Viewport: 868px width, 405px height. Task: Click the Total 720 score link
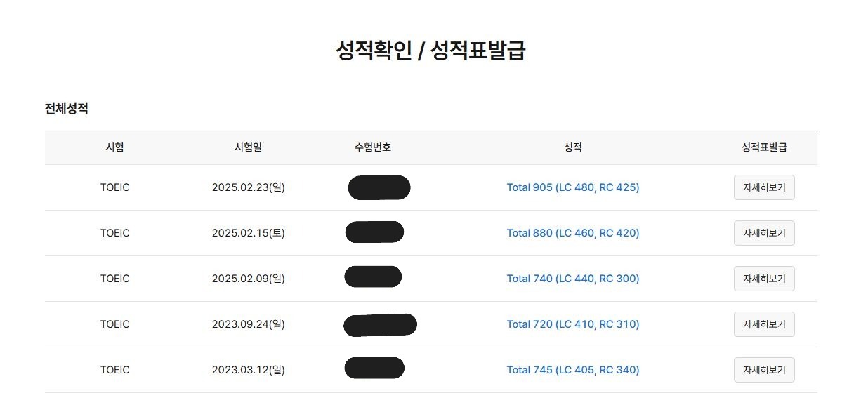point(573,324)
